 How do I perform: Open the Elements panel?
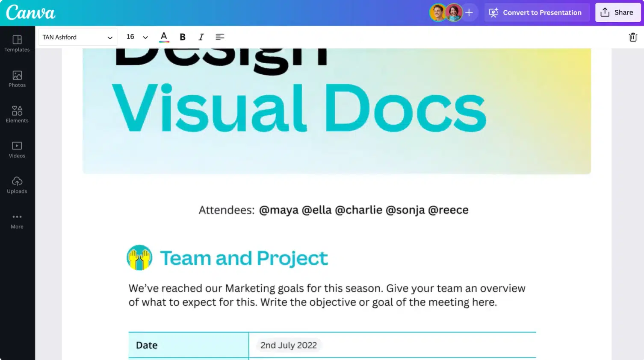(17, 114)
